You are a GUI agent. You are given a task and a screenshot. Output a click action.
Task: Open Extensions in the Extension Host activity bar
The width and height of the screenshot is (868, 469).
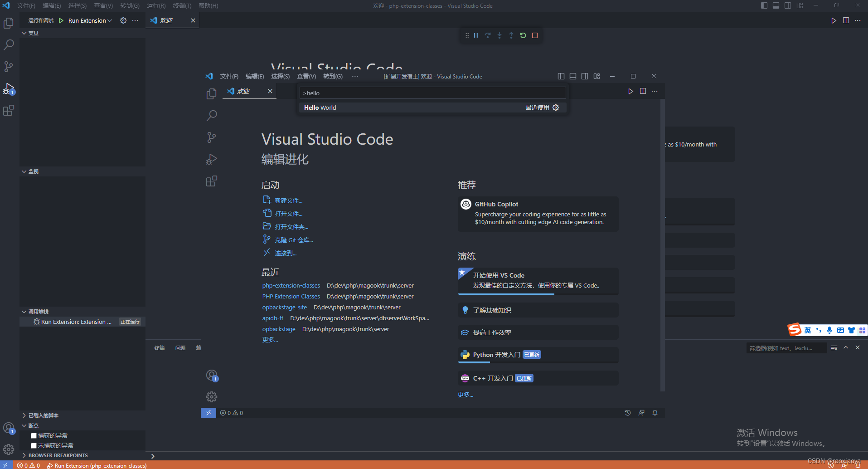tap(212, 181)
